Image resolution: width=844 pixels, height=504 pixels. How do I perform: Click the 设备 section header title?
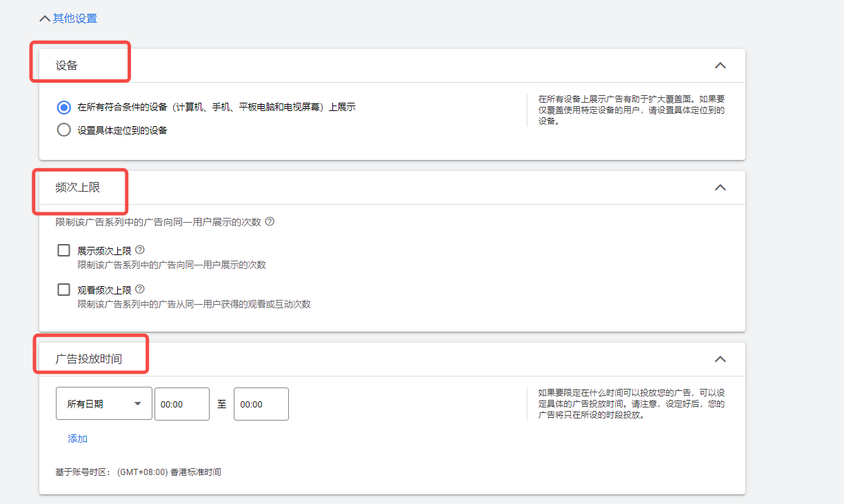point(67,65)
